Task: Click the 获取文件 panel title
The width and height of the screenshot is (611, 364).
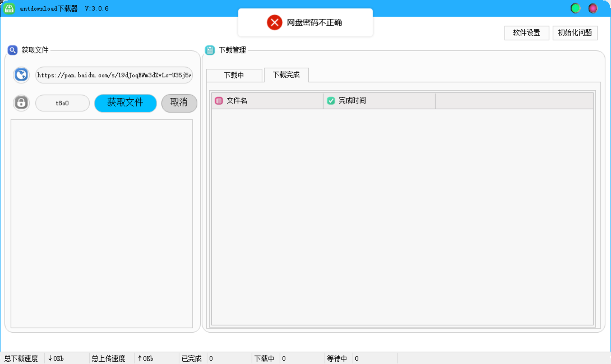Action: (x=35, y=50)
